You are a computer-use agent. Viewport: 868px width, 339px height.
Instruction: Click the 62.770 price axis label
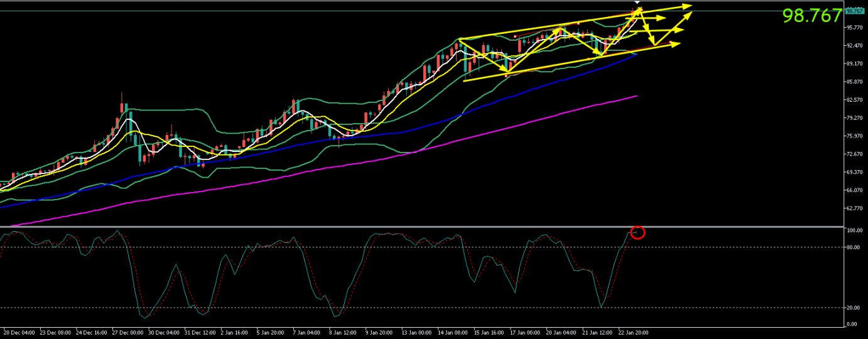(x=855, y=208)
